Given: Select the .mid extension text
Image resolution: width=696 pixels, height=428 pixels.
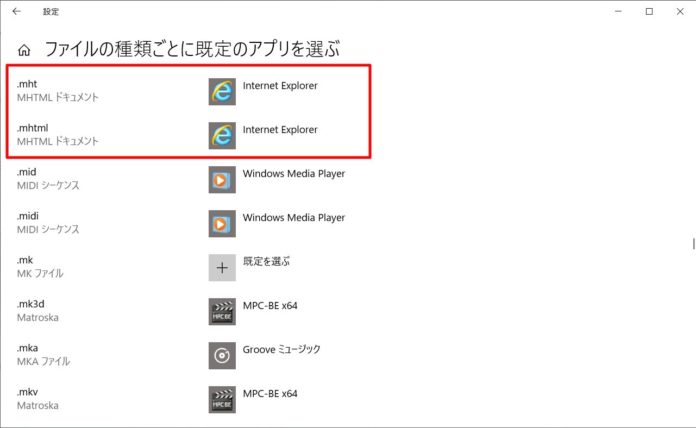Looking at the screenshot, I should click(x=27, y=172).
